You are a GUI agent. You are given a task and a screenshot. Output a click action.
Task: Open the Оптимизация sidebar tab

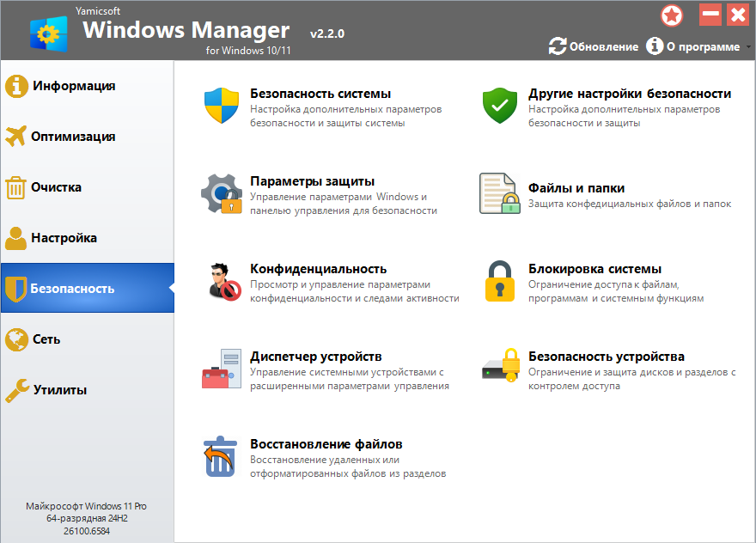pyautogui.click(x=73, y=137)
